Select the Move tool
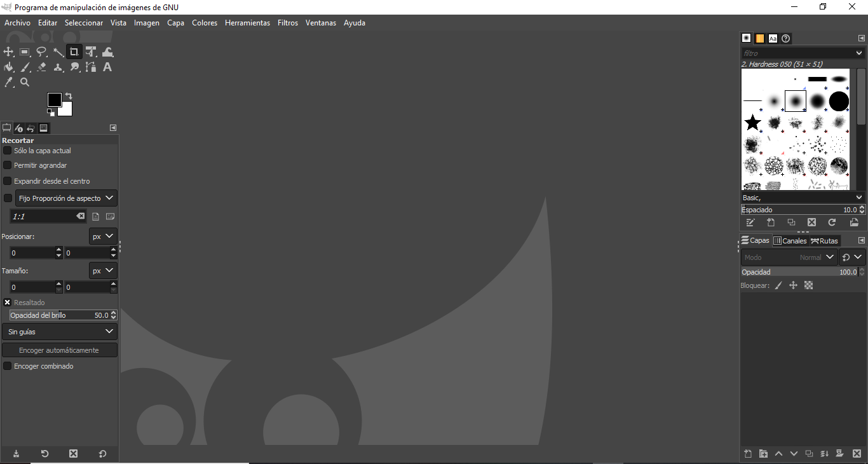Viewport: 868px width, 464px height. click(9, 52)
